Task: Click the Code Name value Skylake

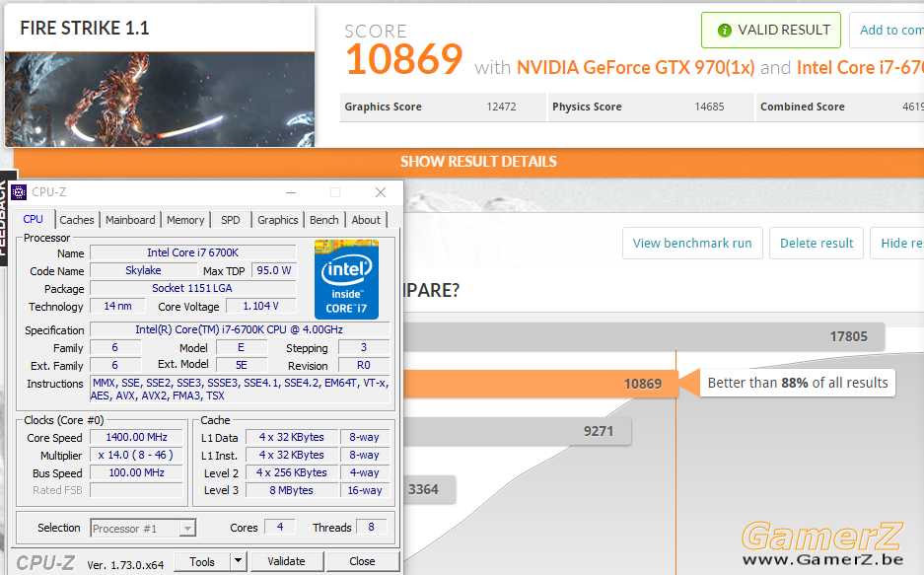Action: (143, 270)
